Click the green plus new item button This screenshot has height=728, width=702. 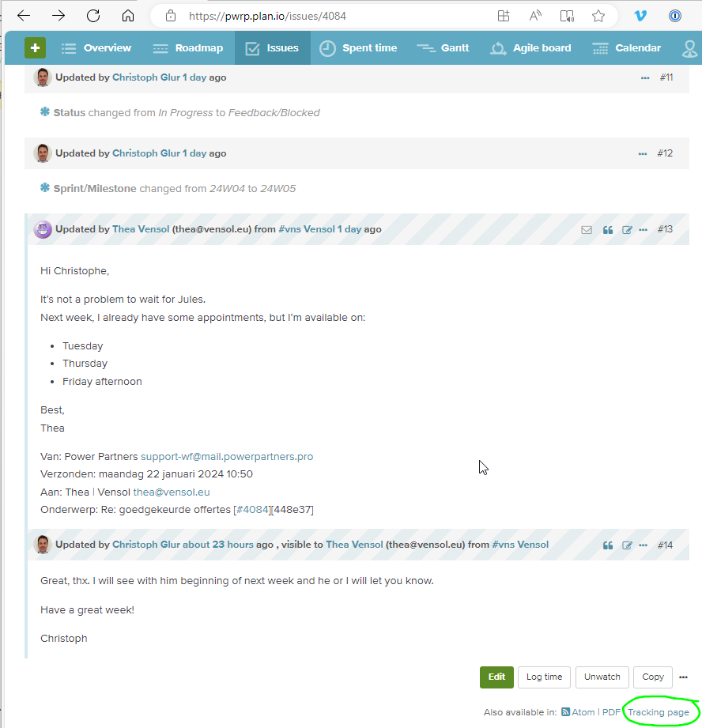point(36,47)
